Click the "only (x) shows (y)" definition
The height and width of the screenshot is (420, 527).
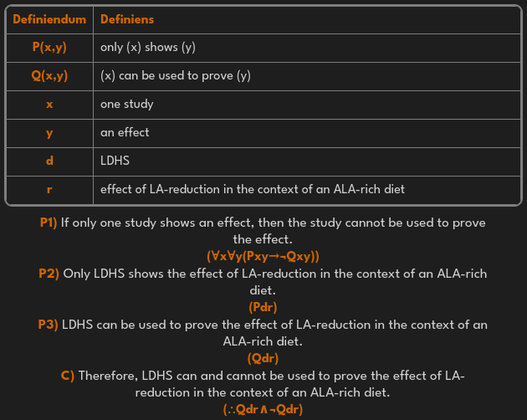[148, 48]
